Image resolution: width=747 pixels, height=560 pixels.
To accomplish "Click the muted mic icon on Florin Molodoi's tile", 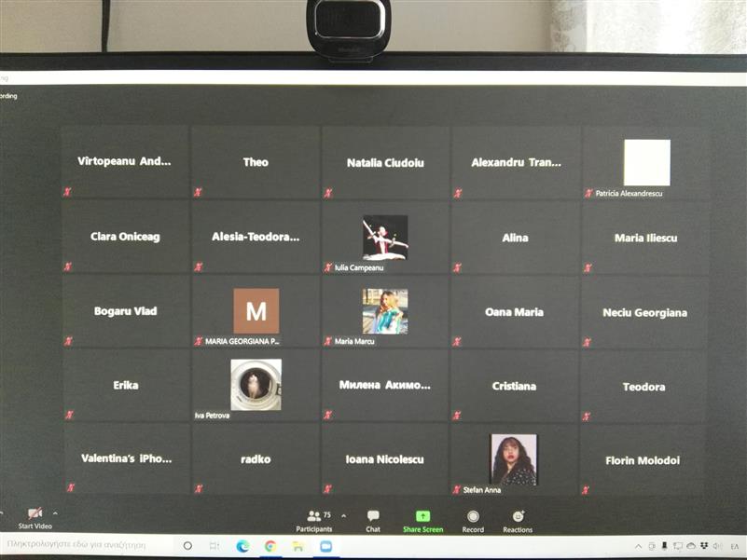I will pyautogui.click(x=586, y=489).
